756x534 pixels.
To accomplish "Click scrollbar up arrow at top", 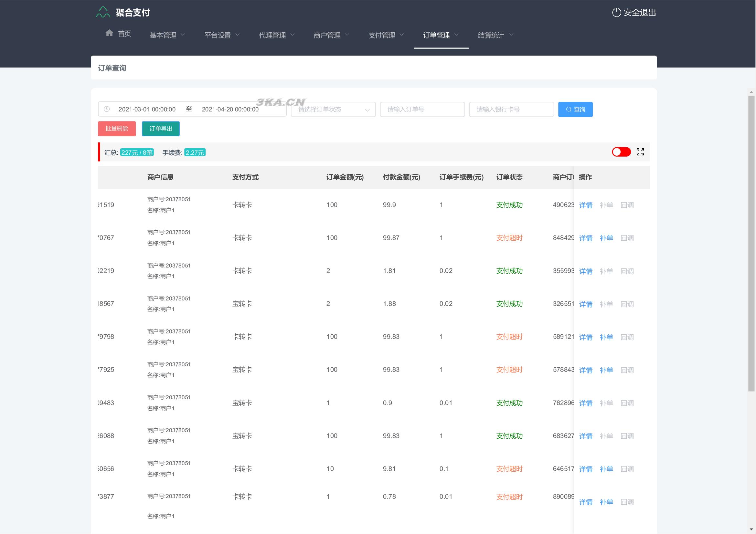I will pos(751,92).
